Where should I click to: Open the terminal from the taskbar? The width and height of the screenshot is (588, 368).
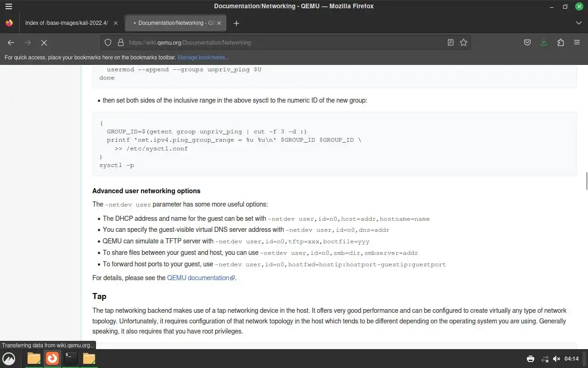[70, 358]
